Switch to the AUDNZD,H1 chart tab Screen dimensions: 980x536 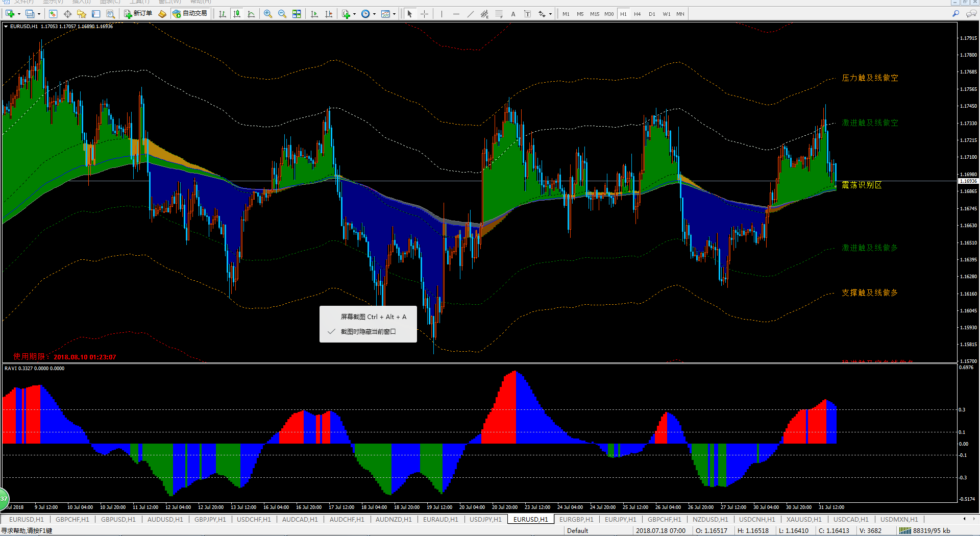[x=394, y=519]
